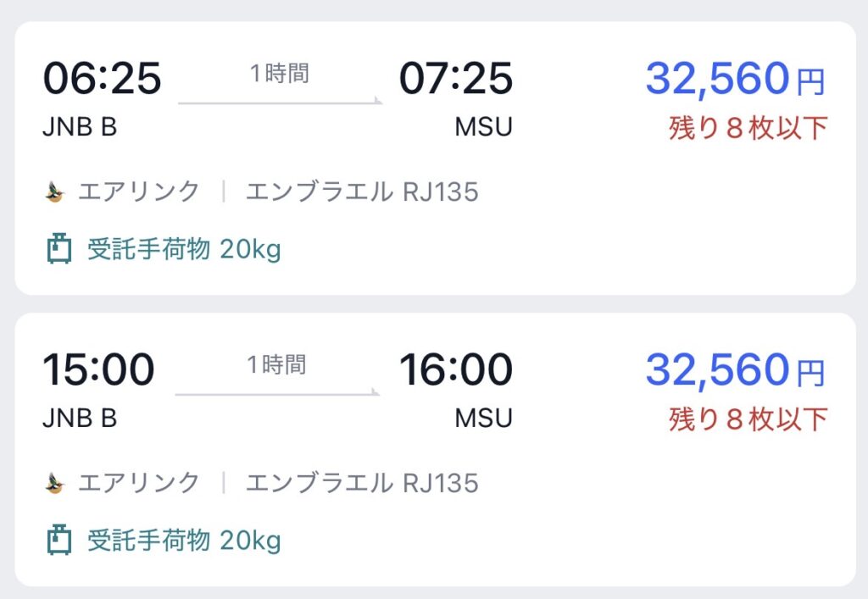The width and height of the screenshot is (868, 599).
Task: Tap 32,560円 price on 06:25 flight
Action: (734, 80)
